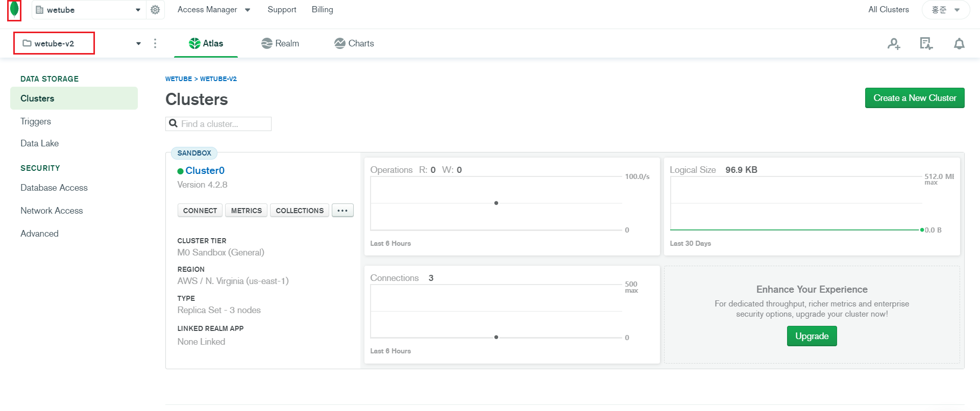Click M0 Sandbox (General) tier text
The width and height of the screenshot is (980, 411).
[x=221, y=252]
